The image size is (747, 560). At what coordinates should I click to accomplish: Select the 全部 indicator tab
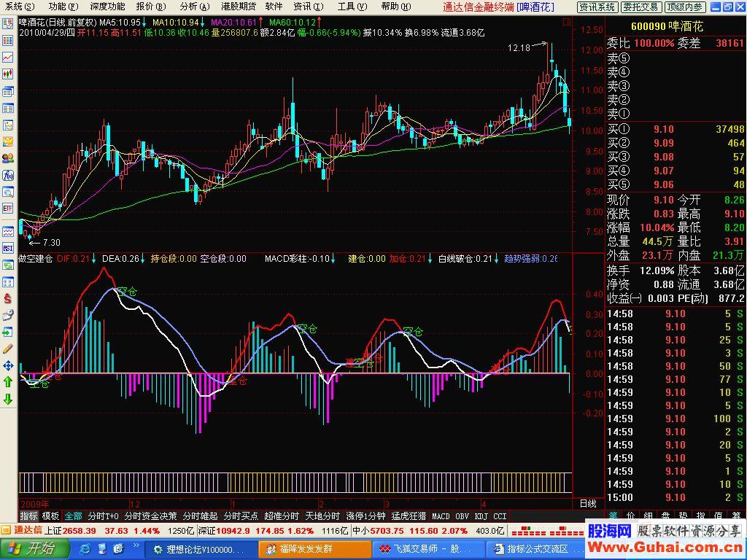pos(74,516)
